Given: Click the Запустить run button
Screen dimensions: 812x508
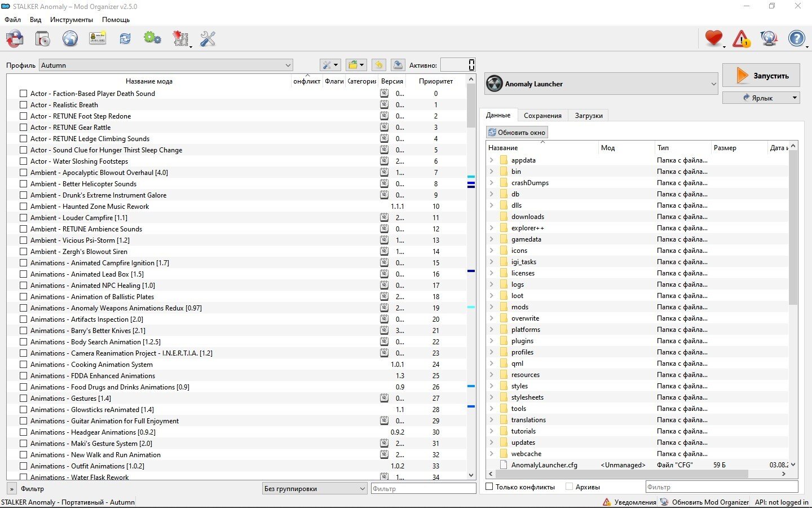Looking at the screenshot, I should point(761,75).
